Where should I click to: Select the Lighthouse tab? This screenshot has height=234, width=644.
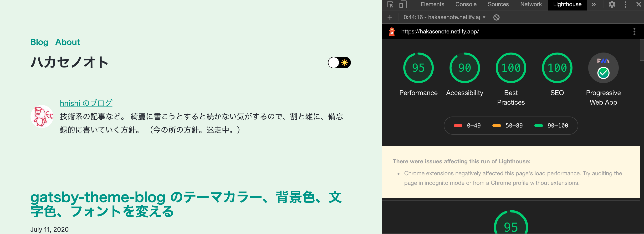[567, 5]
